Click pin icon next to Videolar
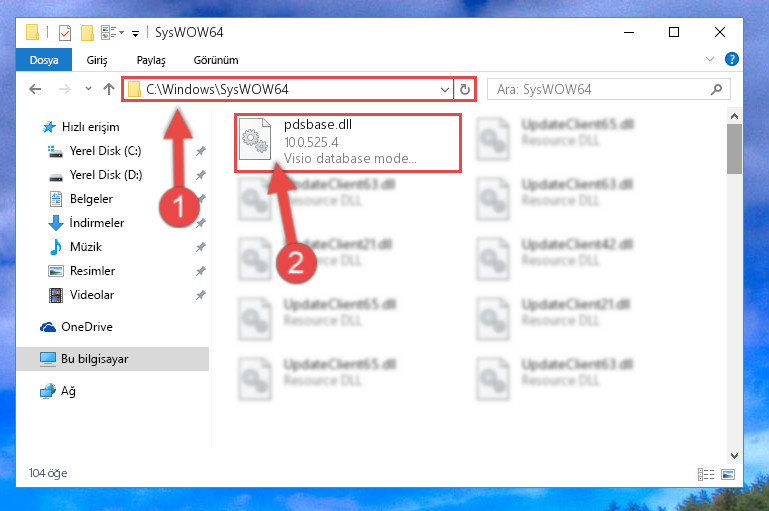 pyautogui.click(x=201, y=295)
